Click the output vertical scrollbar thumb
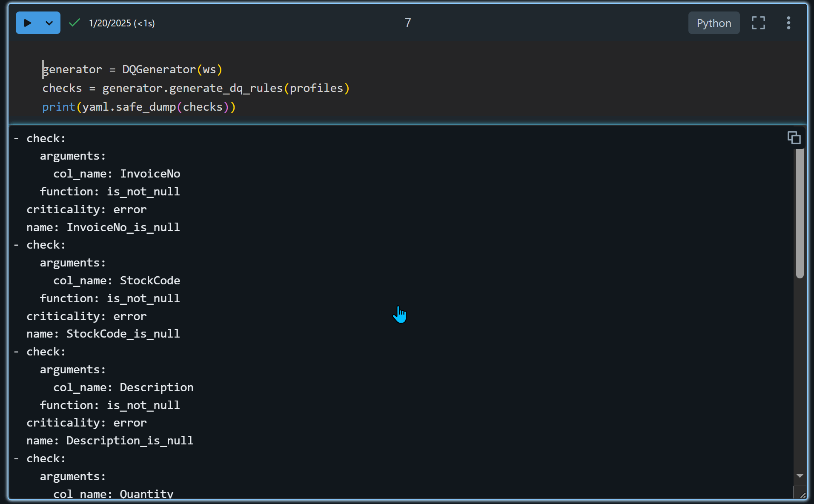The height and width of the screenshot is (504, 814). 800,213
